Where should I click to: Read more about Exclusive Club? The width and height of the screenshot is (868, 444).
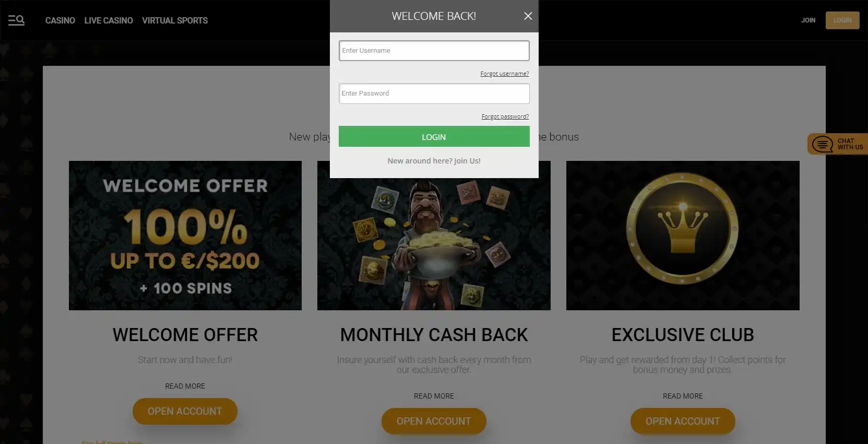coord(683,396)
